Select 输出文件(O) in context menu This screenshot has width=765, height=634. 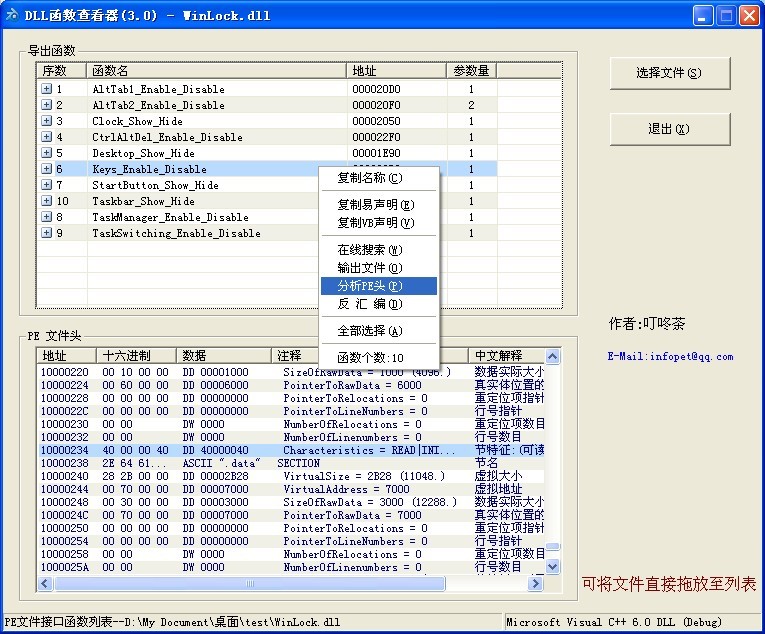tap(379, 268)
